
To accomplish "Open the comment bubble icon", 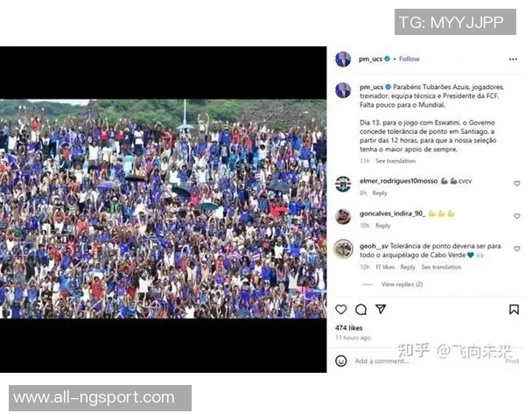I will (360, 310).
